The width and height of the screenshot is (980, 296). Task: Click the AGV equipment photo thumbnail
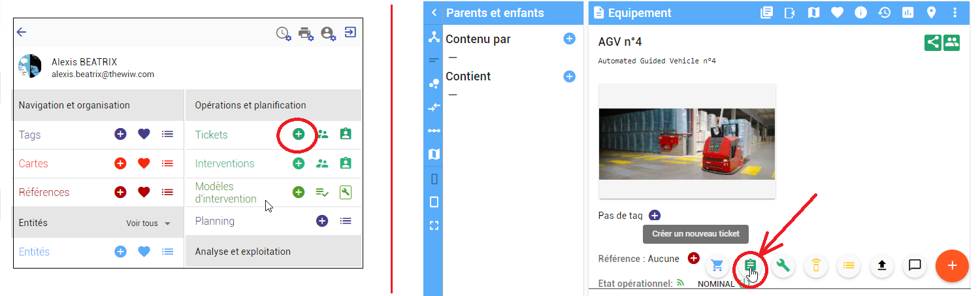pos(687,144)
